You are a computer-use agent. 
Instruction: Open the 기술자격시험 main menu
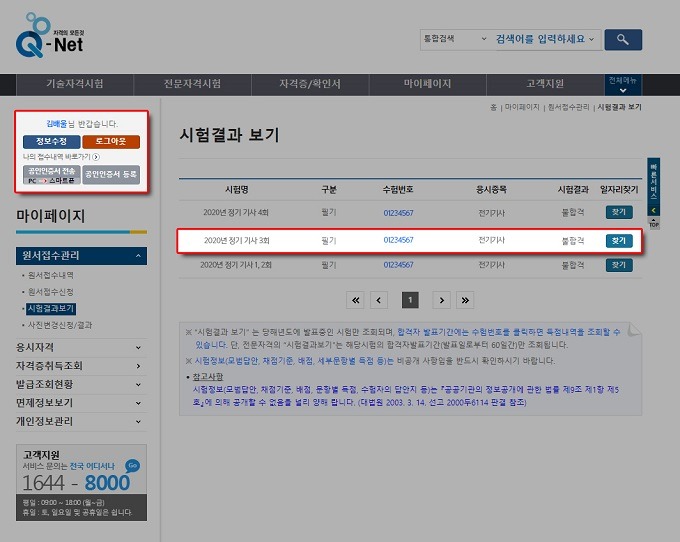point(75,83)
